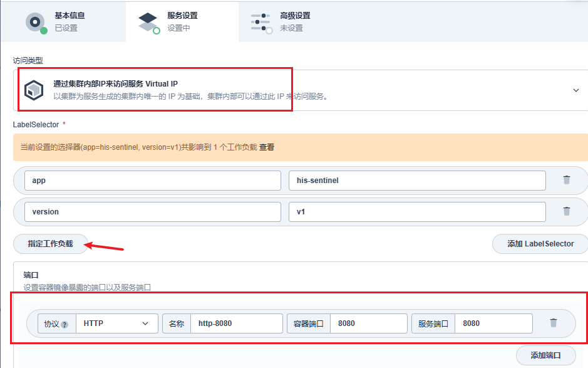Expand the access type dropdown chevron
Image resolution: width=588 pixels, height=368 pixels.
pos(576,90)
